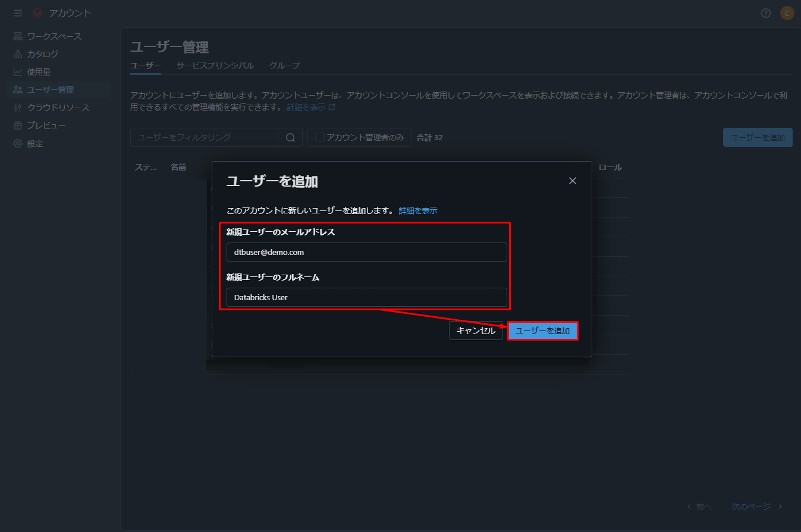Viewport: 801px width, 532px height.
Task: Click the Databricks logo icon
Action: (x=38, y=13)
